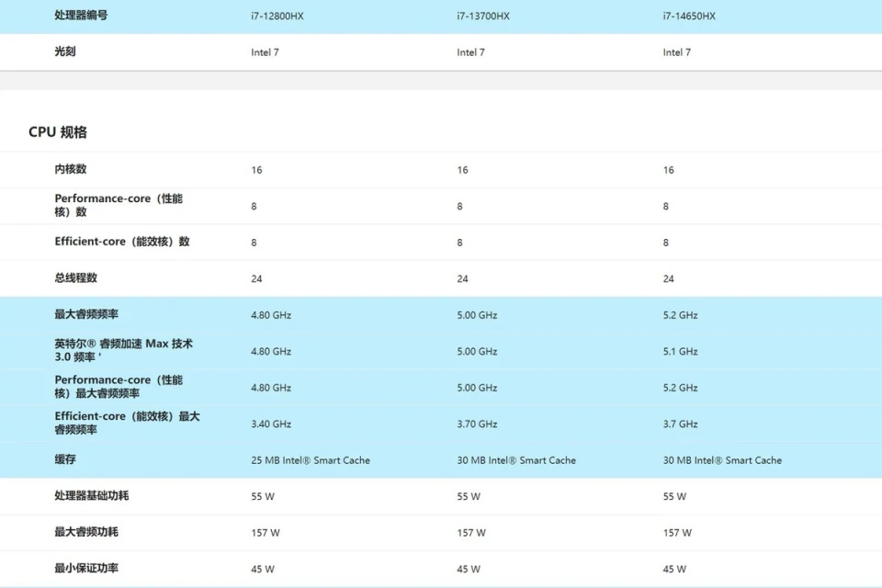Click the CPU 规格 section heading
Image resolution: width=882 pixels, height=588 pixels.
(58, 132)
